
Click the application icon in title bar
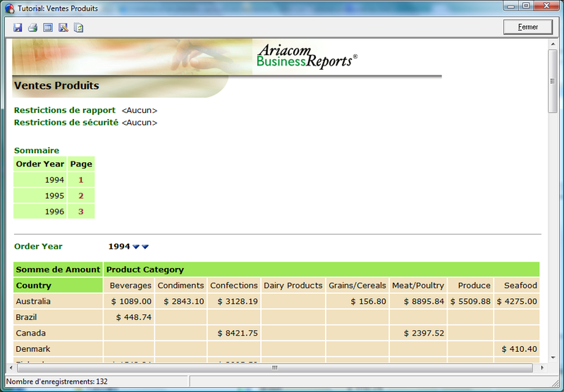tap(10, 8)
